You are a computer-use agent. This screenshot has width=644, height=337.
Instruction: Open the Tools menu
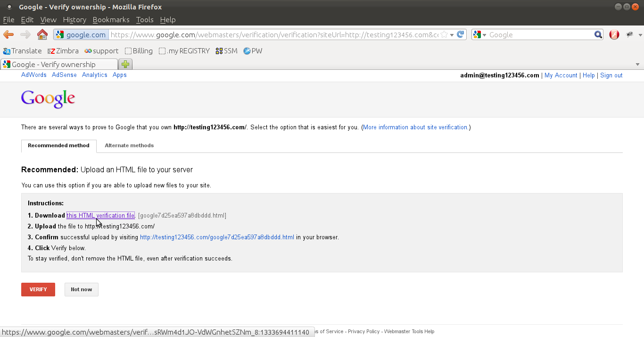coord(145,20)
